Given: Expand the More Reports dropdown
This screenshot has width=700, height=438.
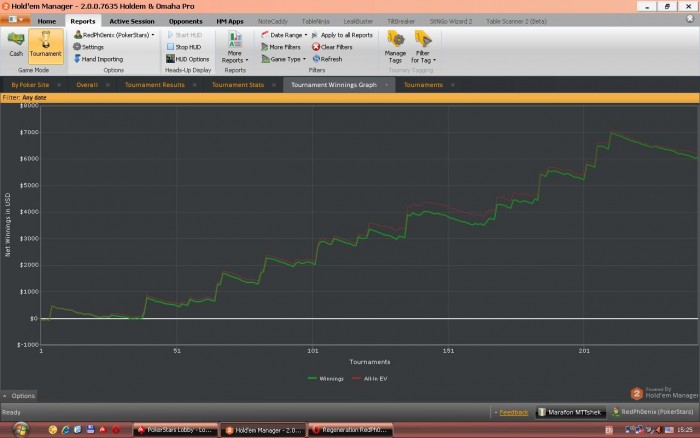Looking at the screenshot, I should [x=235, y=47].
